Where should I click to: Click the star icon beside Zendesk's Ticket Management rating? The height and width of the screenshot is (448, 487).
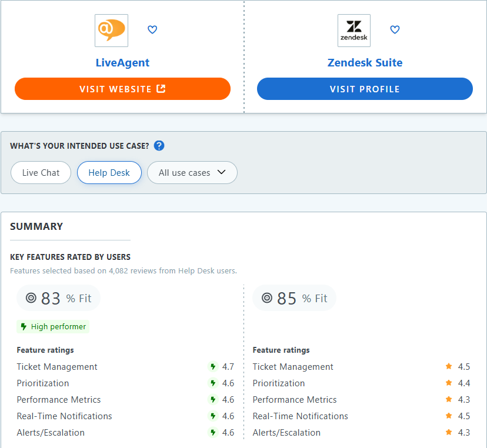(448, 366)
